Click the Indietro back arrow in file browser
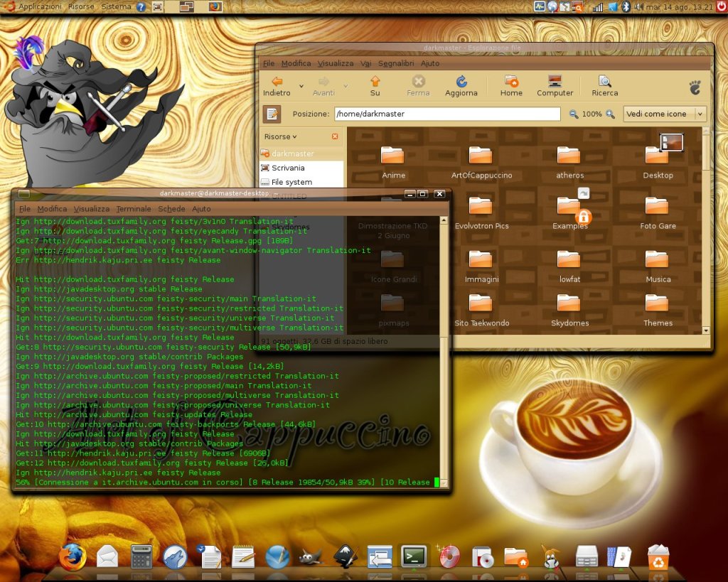The image size is (728, 582). [x=277, y=86]
